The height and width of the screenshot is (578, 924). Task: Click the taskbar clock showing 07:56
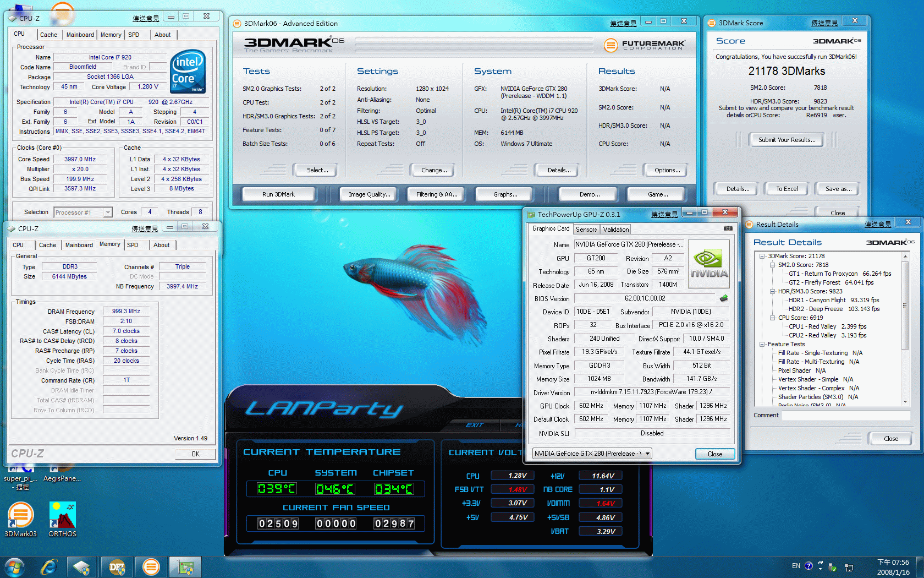893,567
